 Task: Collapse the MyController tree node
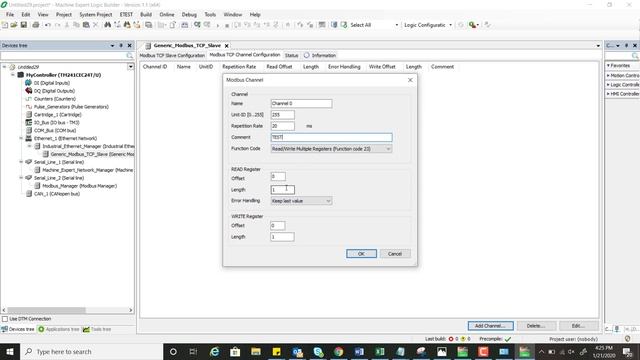[13, 75]
